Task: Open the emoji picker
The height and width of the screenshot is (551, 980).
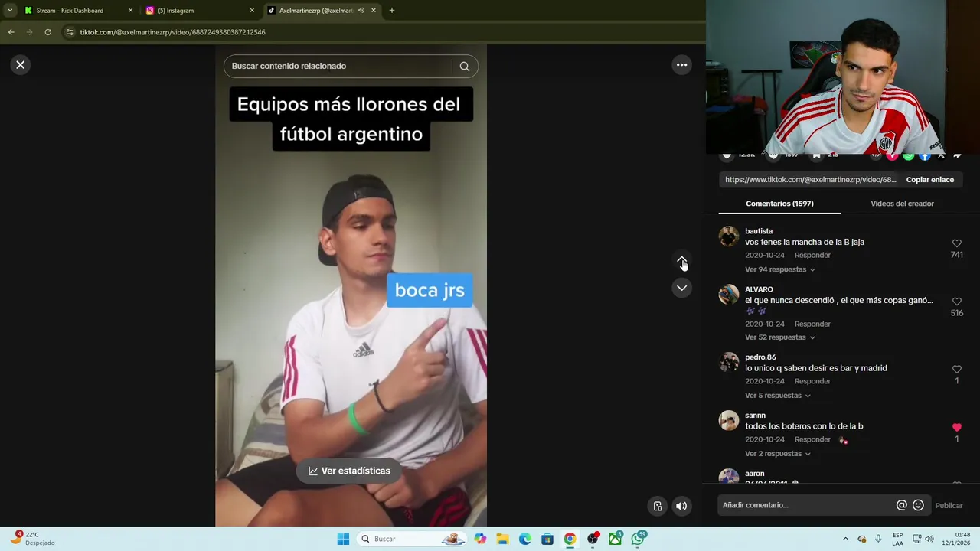Action: [918, 505]
